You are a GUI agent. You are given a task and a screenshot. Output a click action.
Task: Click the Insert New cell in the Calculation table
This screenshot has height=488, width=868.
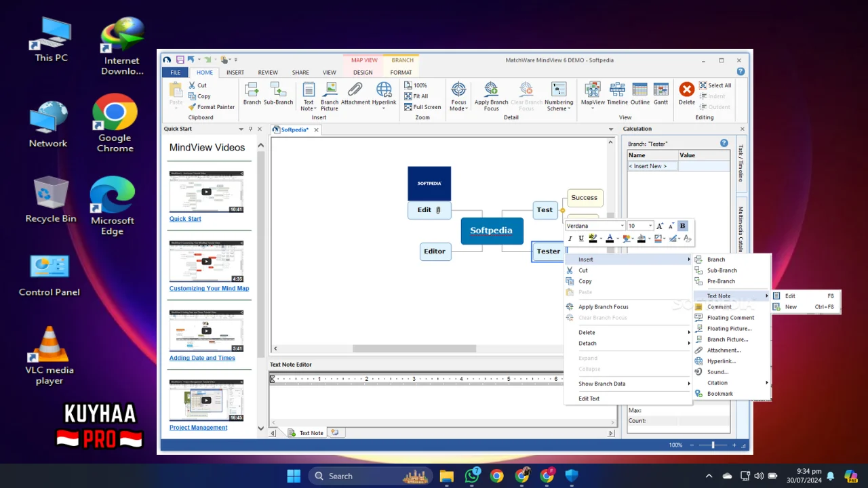[x=652, y=166]
